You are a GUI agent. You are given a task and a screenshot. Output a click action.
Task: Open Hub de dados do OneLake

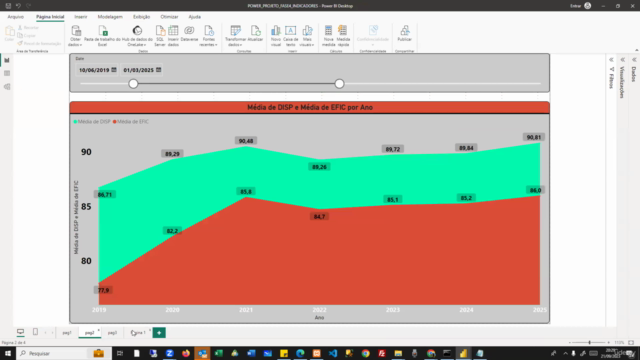(137, 36)
